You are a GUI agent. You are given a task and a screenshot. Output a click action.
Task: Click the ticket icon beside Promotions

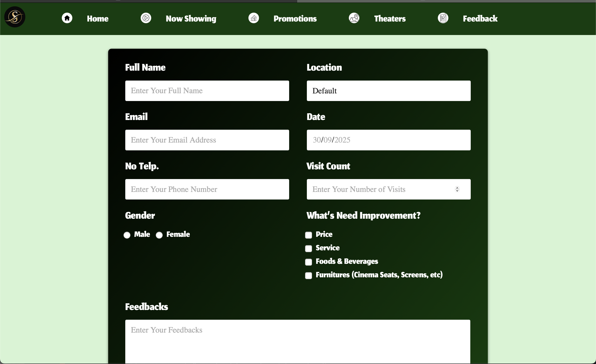pos(253,18)
